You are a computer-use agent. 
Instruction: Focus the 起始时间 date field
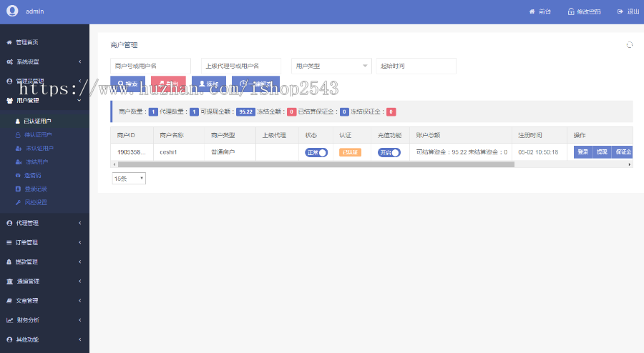tap(416, 66)
